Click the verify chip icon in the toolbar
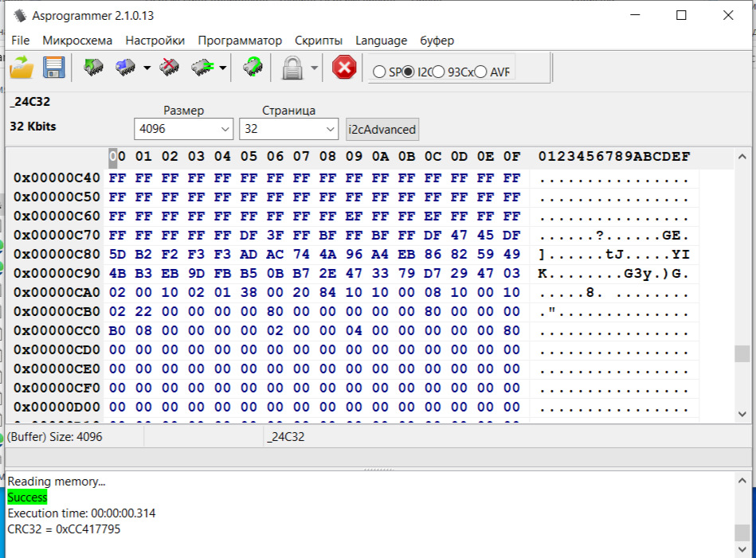 click(x=202, y=67)
